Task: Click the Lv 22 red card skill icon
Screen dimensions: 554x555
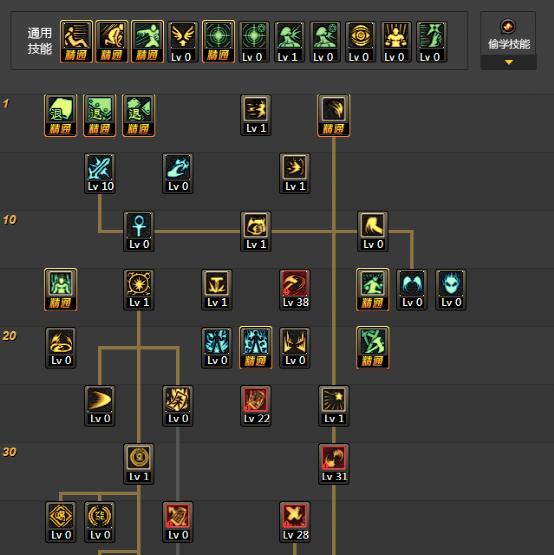Action: [x=256, y=406]
